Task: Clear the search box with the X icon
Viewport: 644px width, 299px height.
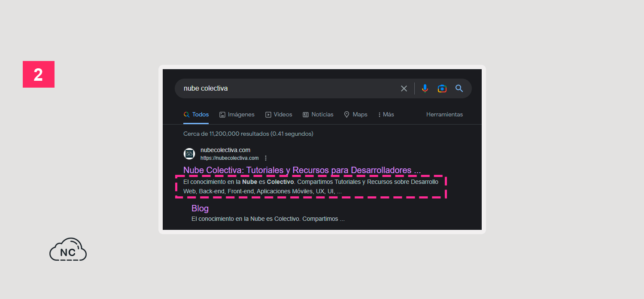Action: [404, 88]
